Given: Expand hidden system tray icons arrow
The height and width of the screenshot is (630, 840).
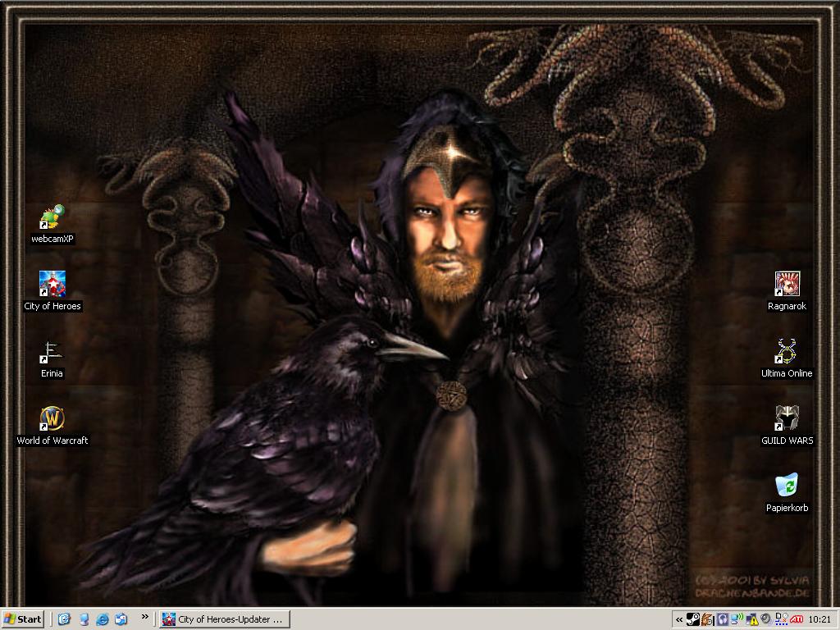Looking at the screenshot, I should click(x=679, y=619).
